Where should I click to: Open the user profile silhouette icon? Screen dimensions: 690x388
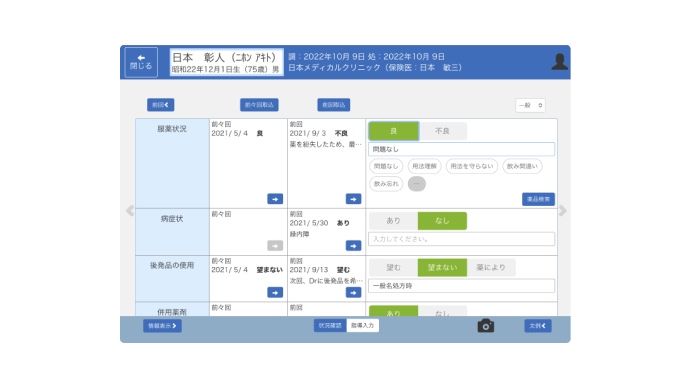[559, 62]
